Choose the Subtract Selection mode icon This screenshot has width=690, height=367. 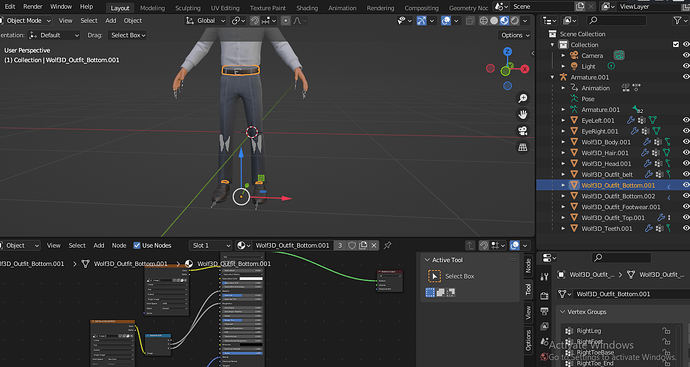point(451,292)
